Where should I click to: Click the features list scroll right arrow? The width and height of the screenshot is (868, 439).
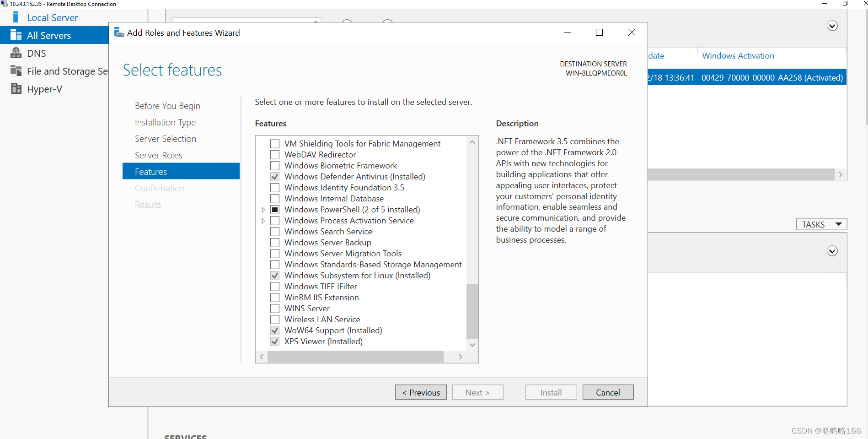click(461, 357)
